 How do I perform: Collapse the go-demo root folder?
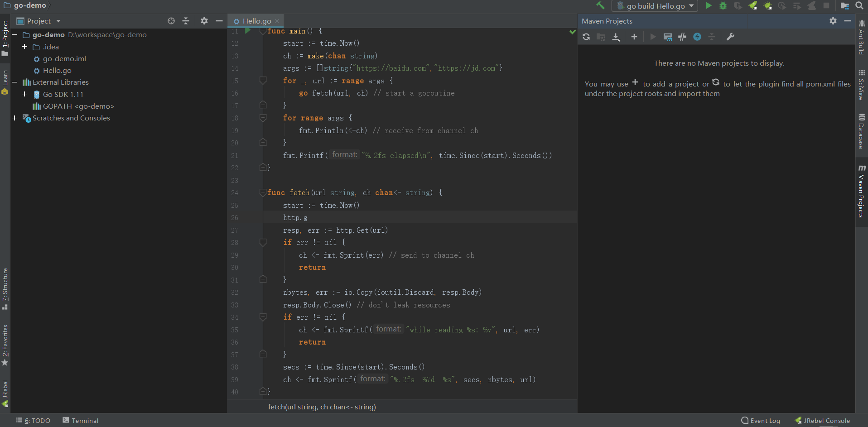[x=14, y=35]
